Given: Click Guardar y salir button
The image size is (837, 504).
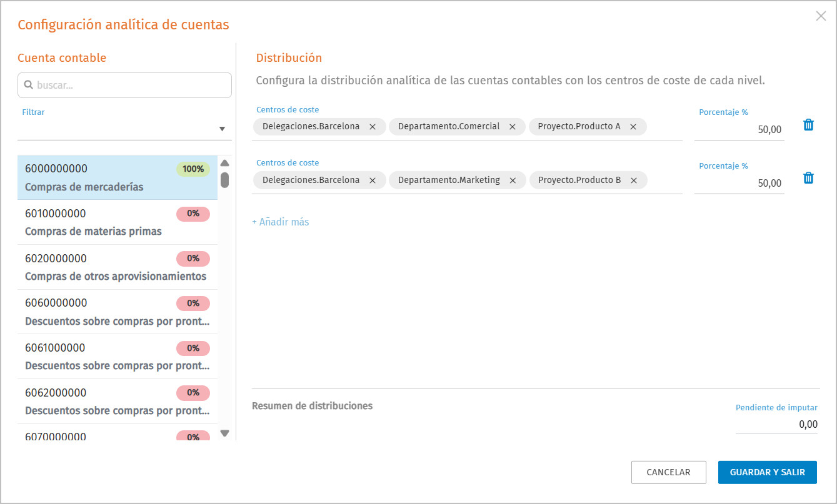Looking at the screenshot, I should point(768,472).
